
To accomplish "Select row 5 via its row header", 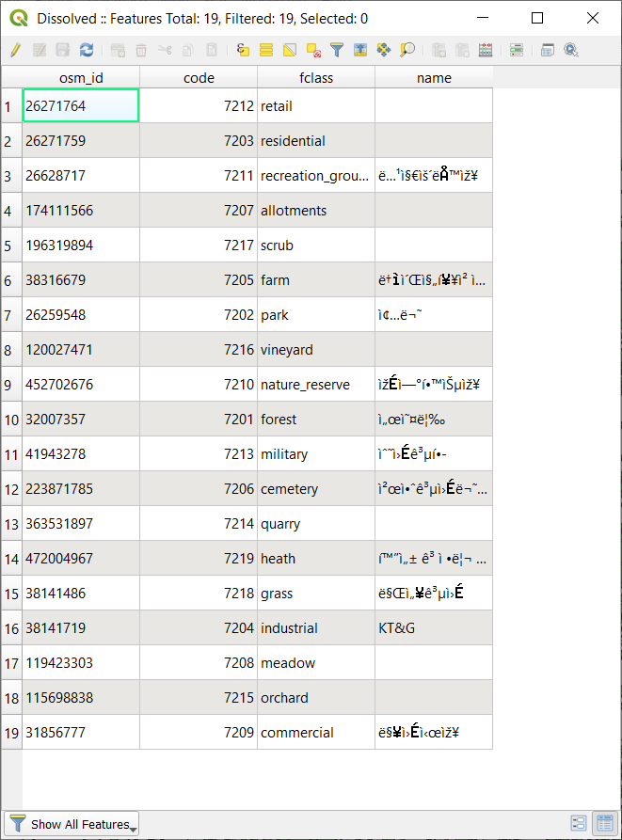I will (11, 246).
